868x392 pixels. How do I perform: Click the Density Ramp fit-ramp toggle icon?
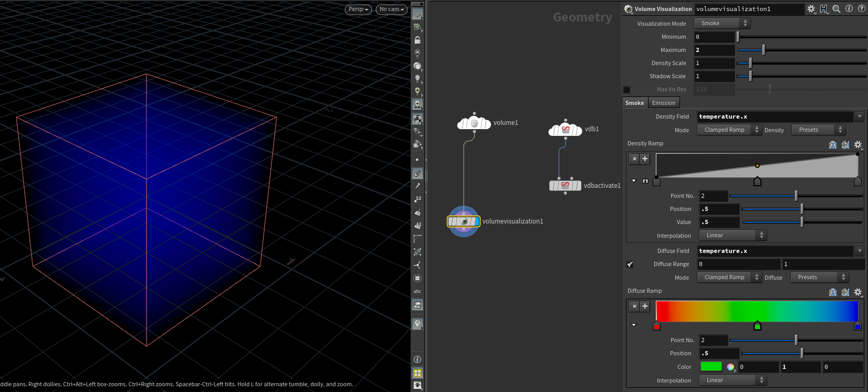pos(645,181)
